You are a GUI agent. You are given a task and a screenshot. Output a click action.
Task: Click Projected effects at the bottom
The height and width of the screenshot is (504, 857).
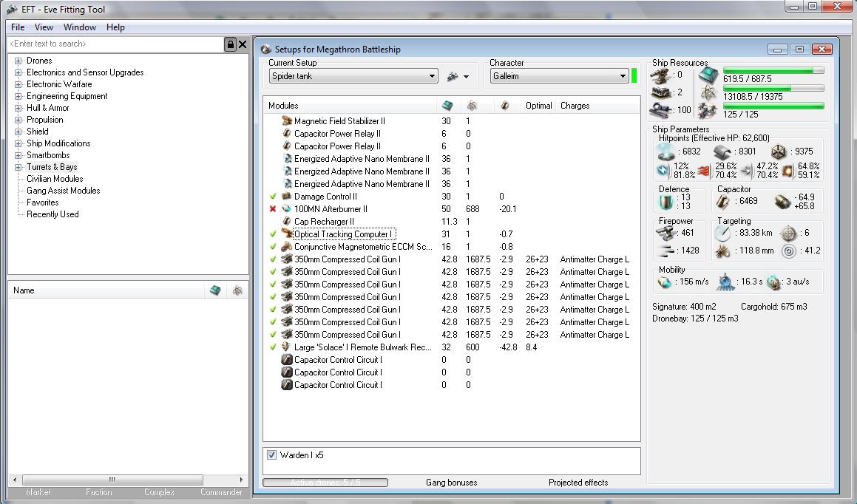pos(578,483)
